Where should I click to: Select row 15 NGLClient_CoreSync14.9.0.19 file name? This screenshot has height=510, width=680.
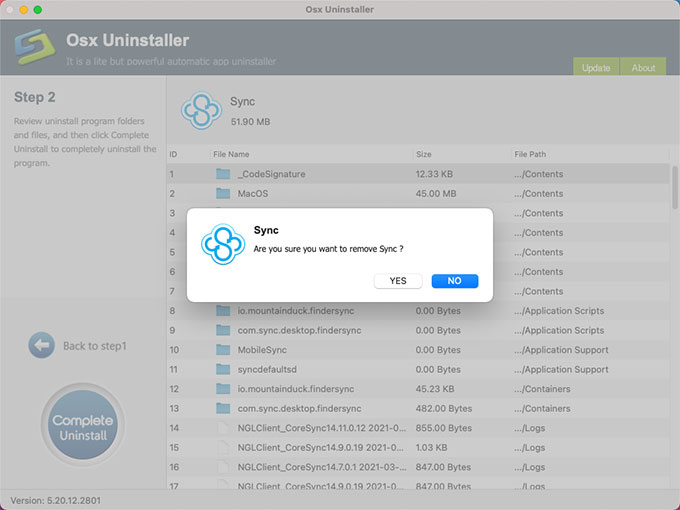320,448
